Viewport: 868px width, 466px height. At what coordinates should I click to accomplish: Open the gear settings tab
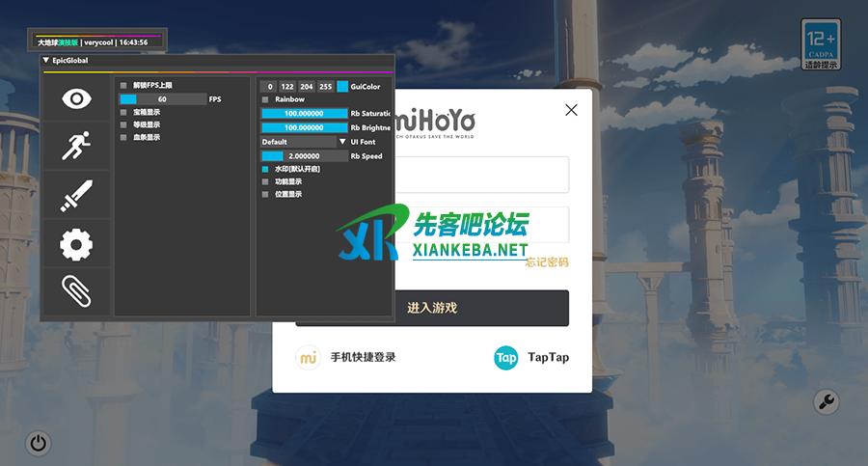(76, 244)
